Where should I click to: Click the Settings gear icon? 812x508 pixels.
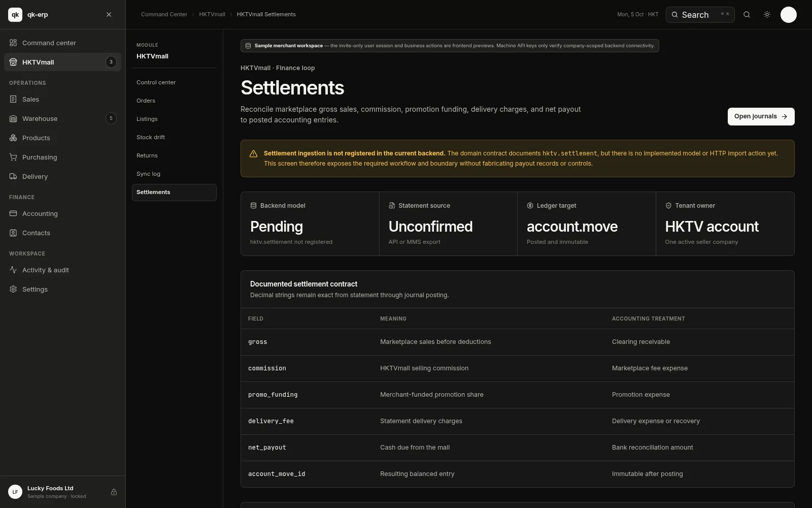pyautogui.click(x=13, y=289)
